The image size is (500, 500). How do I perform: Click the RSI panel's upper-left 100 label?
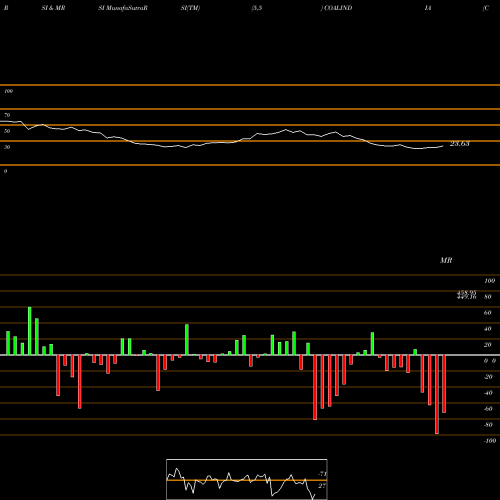[8, 91]
